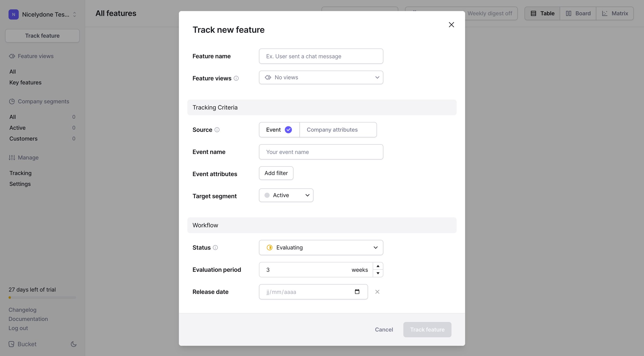644x356 pixels.
Task: Click the Feature views info icon
Action: tap(236, 78)
